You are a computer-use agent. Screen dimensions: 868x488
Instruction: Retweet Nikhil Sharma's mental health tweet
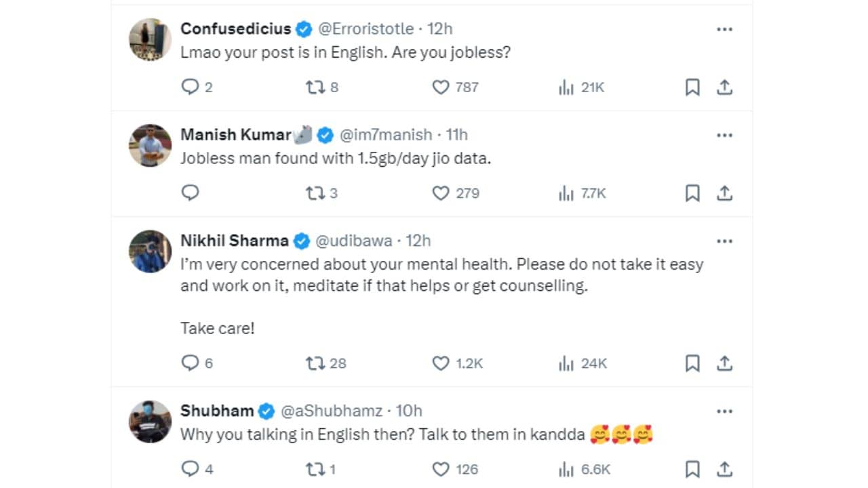315,363
